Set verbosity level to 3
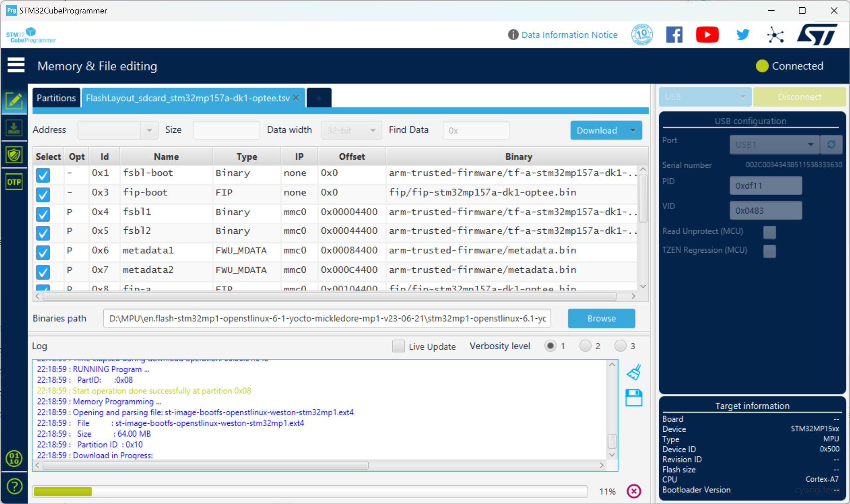 [x=620, y=346]
